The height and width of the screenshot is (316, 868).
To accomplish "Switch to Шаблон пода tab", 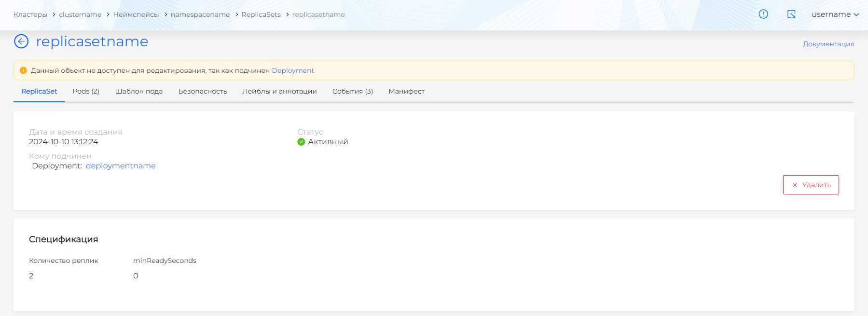I will [138, 91].
